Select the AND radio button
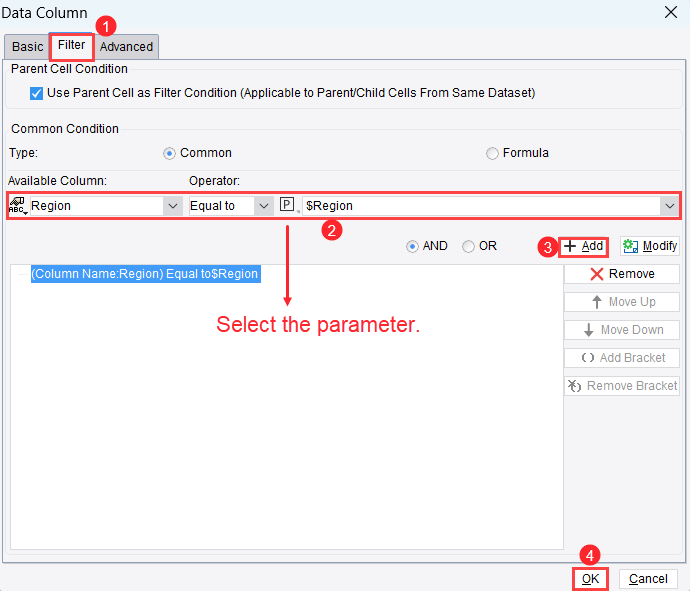 [412, 246]
